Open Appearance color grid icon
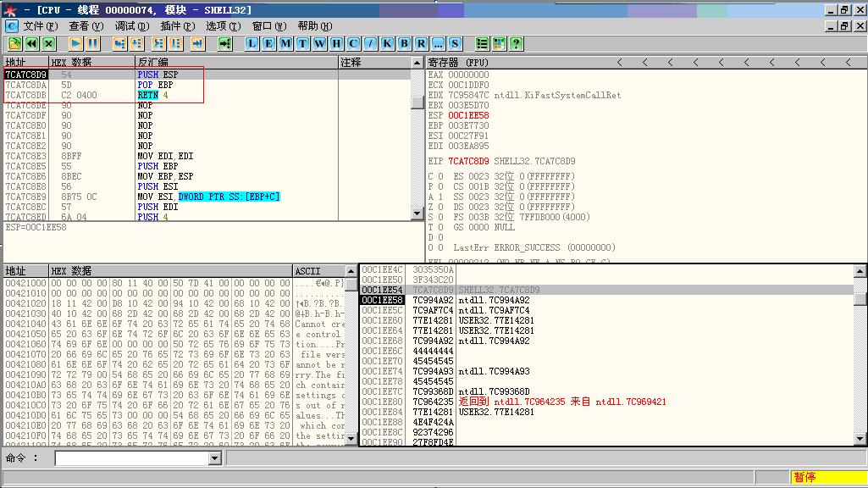The height and width of the screenshot is (488, 868). pyautogui.click(x=500, y=44)
